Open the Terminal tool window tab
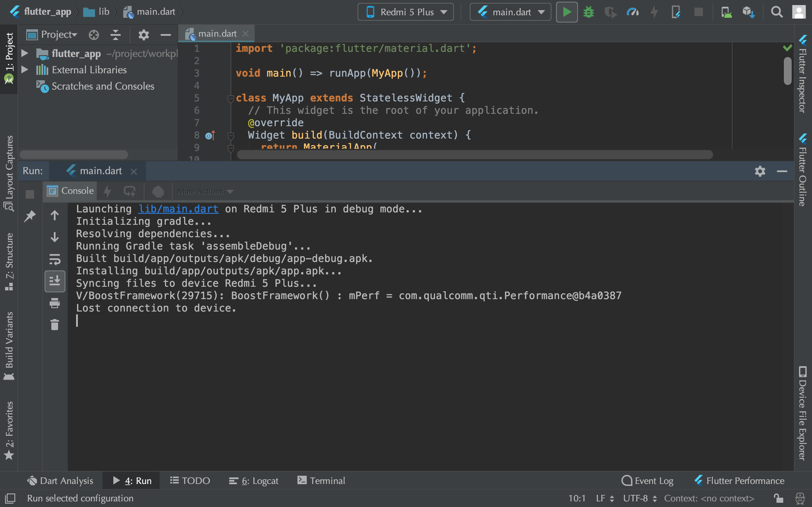Viewport: 812px width, 507px height. [321, 481]
